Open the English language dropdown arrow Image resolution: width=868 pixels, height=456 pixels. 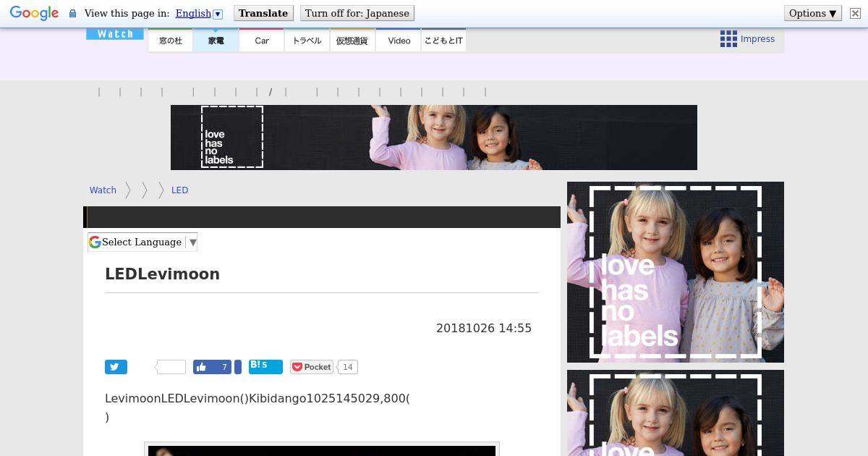point(218,14)
